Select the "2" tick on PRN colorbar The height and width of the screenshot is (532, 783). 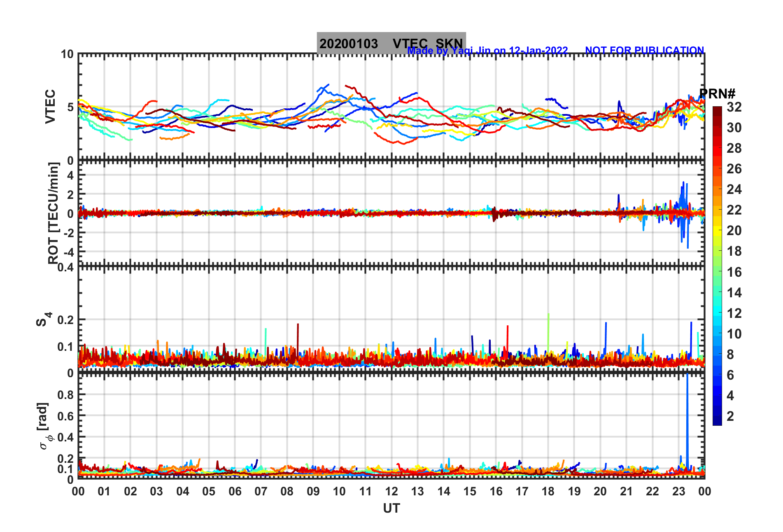[730, 416]
